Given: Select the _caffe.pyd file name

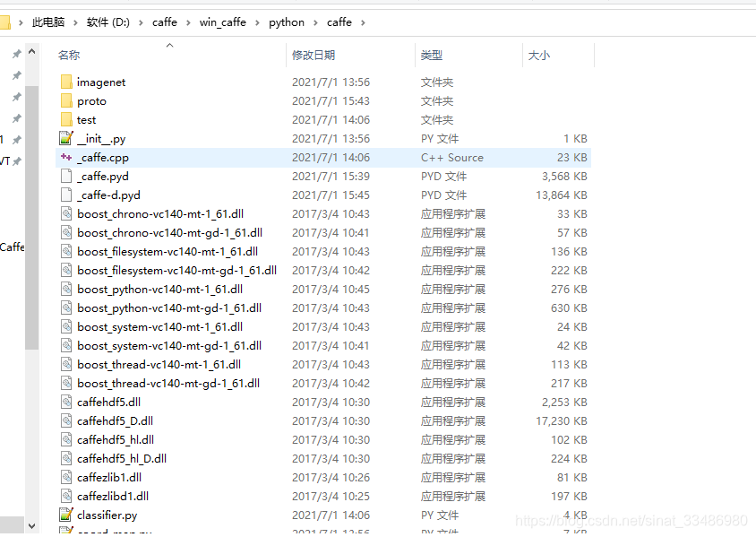Looking at the screenshot, I should 103,177.
